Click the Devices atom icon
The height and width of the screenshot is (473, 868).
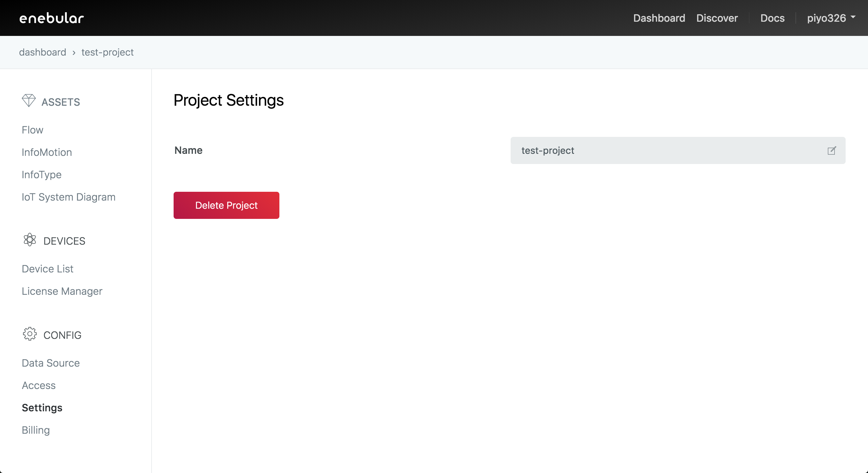(x=30, y=240)
